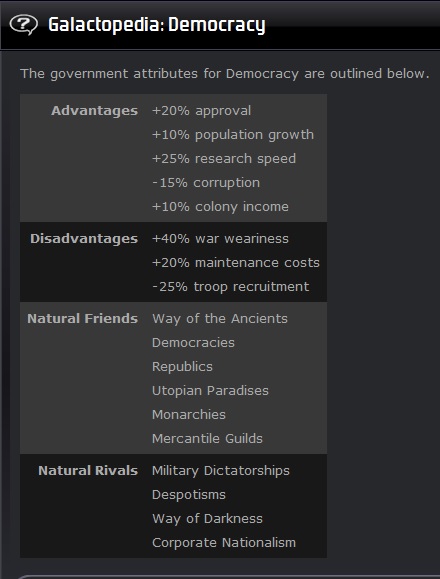Open the Democracies entry
Viewport: 440px width, 579px height.
(x=193, y=343)
